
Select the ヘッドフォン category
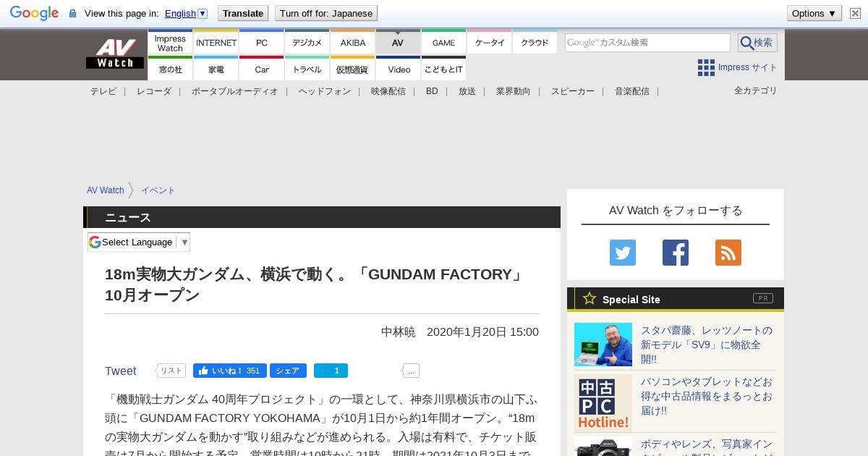pos(325,91)
